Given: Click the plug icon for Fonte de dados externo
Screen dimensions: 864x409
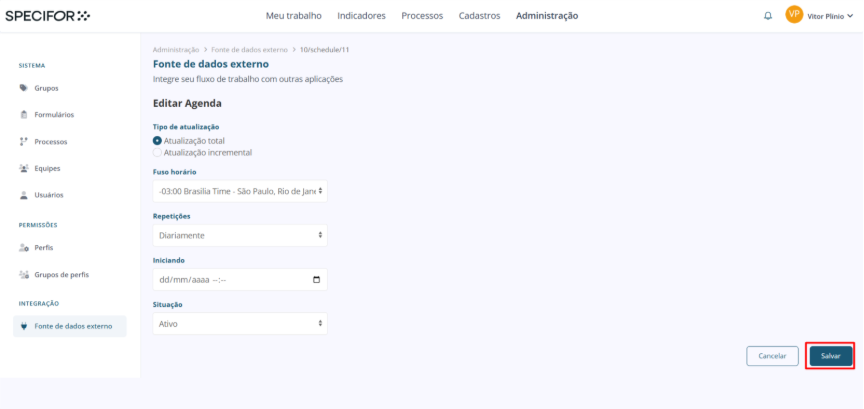Looking at the screenshot, I should click(x=24, y=326).
